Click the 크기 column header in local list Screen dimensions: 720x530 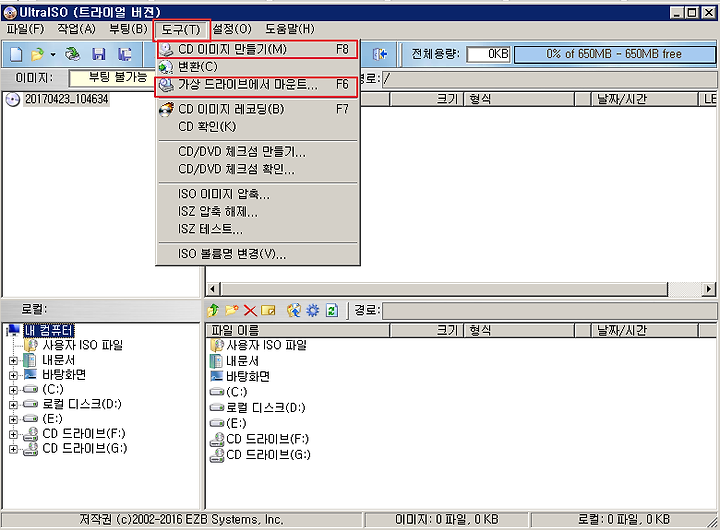pyautogui.click(x=427, y=331)
